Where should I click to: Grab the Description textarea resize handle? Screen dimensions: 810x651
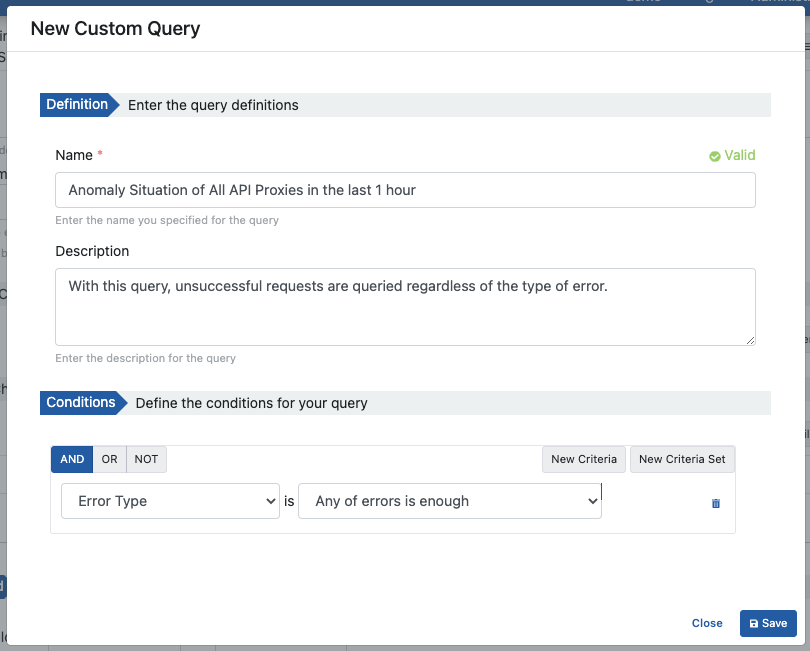[x=750, y=340]
